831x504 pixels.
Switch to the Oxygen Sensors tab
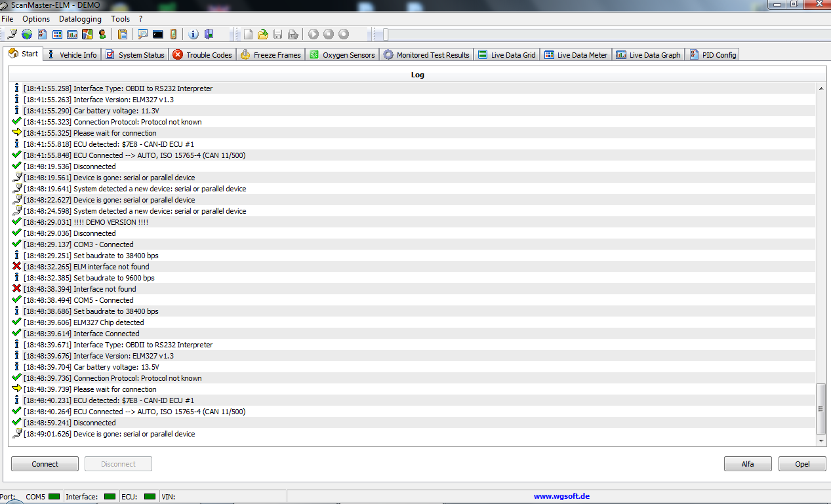click(342, 55)
